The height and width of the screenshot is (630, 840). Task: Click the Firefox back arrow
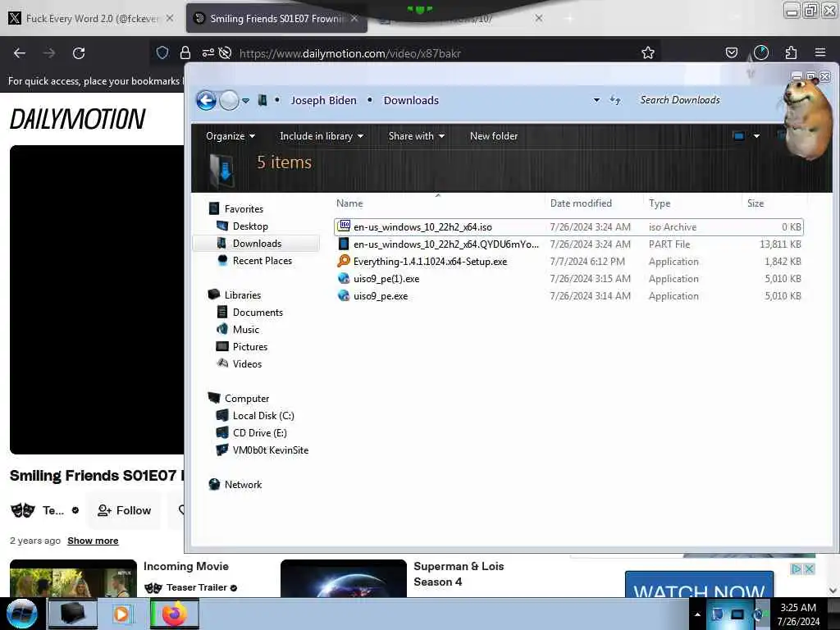click(20, 53)
